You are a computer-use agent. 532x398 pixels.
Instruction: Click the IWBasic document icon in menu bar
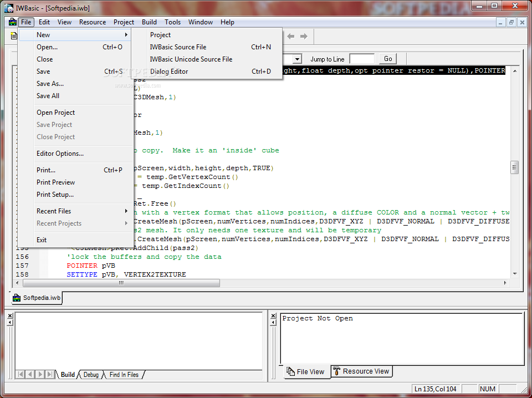[13, 22]
